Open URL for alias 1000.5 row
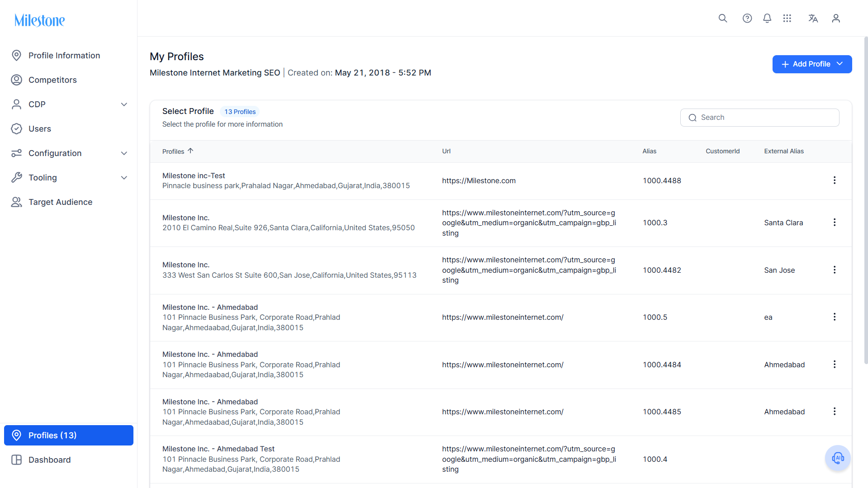 pos(503,317)
